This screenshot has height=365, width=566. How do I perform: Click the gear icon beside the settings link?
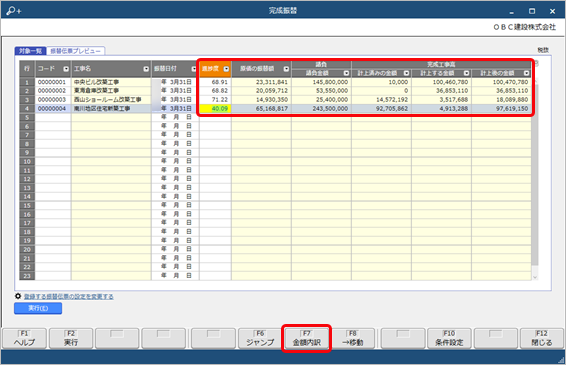coord(18,296)
